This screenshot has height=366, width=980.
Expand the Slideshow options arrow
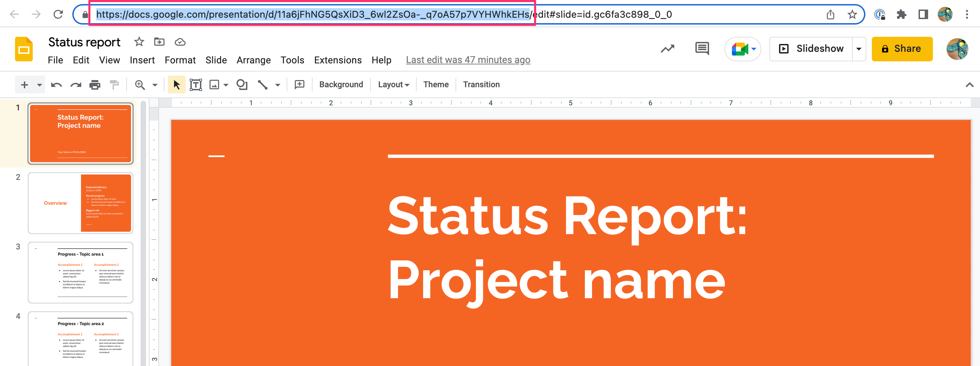(x=859, y=49)
